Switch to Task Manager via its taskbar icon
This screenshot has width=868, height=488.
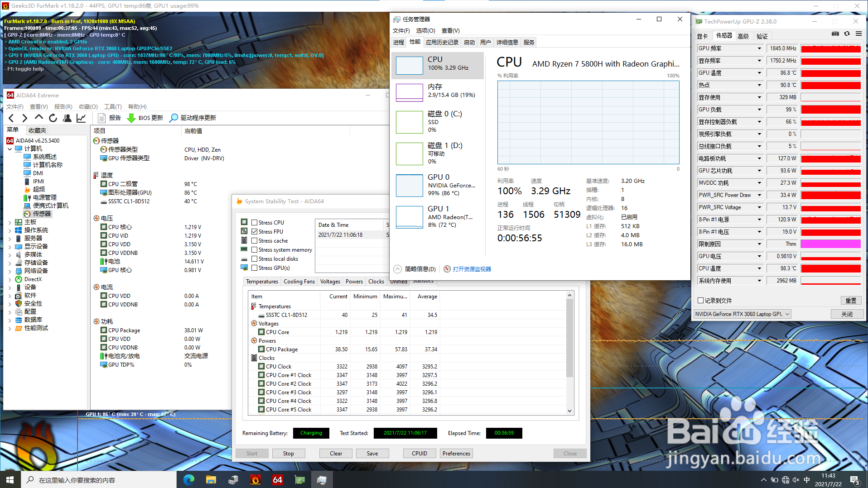(322, 480)
